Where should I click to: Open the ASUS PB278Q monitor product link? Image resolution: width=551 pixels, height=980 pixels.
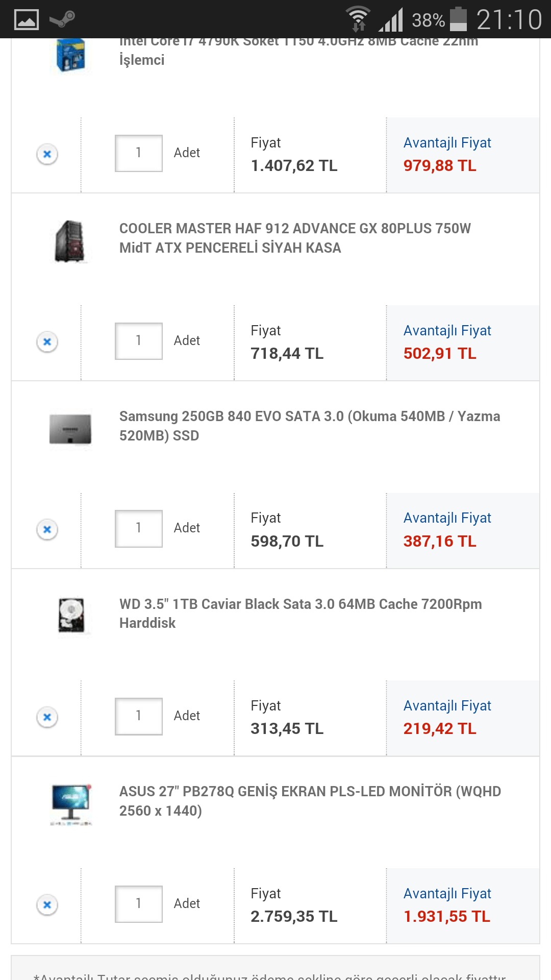coord(310,801)
